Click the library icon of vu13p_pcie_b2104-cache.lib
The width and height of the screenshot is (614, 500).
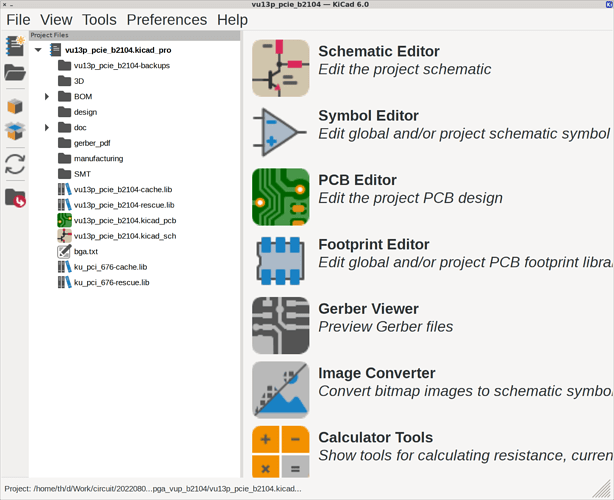(x=65, y=190)
